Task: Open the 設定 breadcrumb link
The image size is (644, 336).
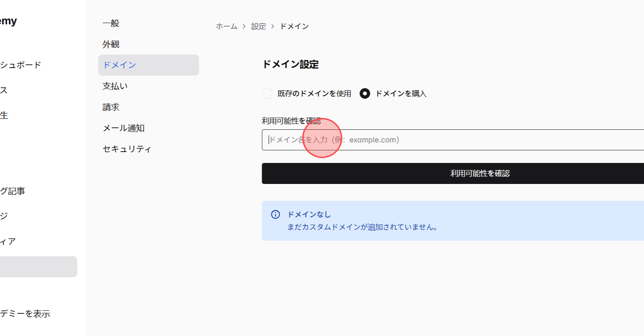Action: click(259, 26)
